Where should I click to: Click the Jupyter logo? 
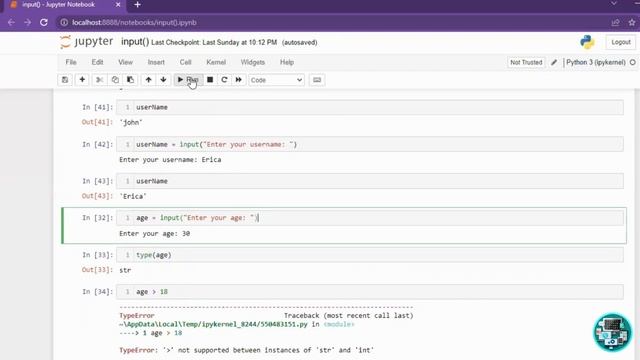(x=87, y=42)
